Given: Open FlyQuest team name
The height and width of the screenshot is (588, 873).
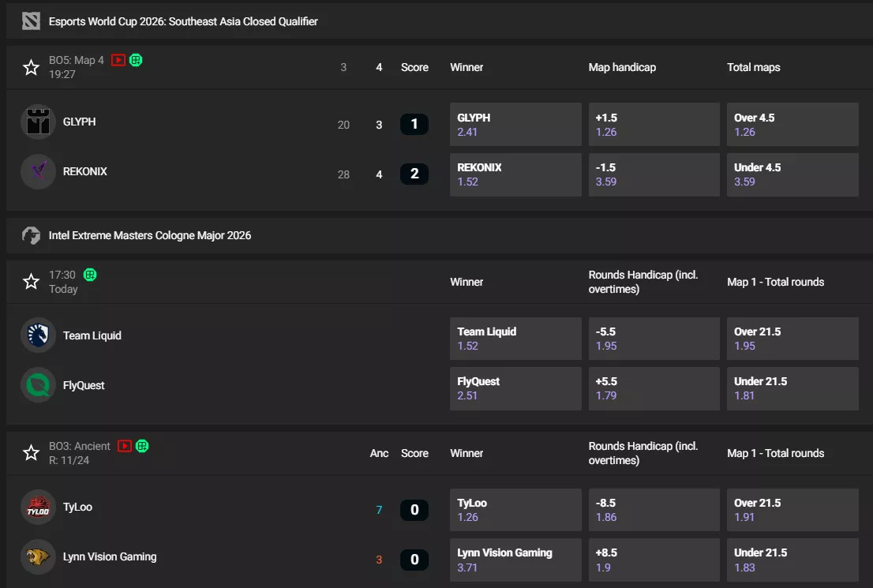Looking at the screenshot, I should [84, 385].
